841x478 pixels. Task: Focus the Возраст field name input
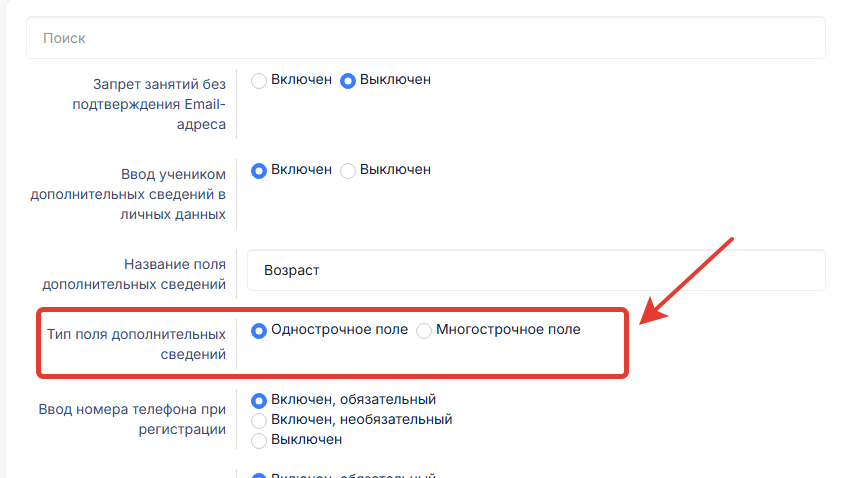536,270
